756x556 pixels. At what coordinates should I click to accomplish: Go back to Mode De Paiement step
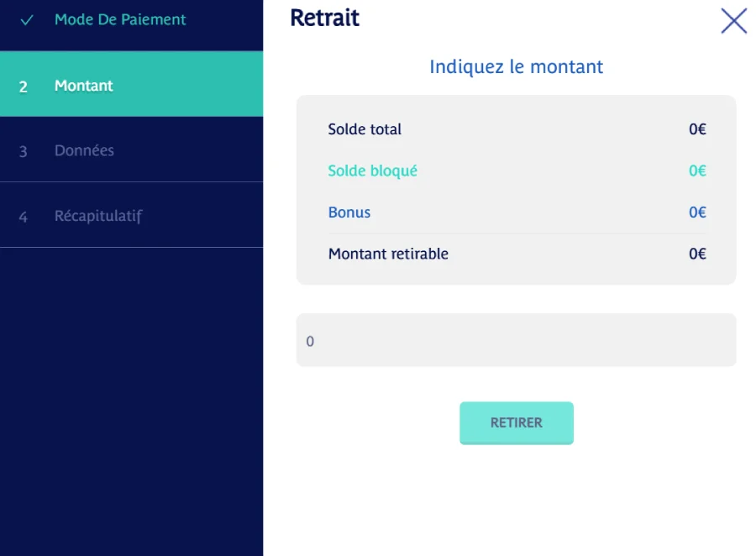pos(120,19)
